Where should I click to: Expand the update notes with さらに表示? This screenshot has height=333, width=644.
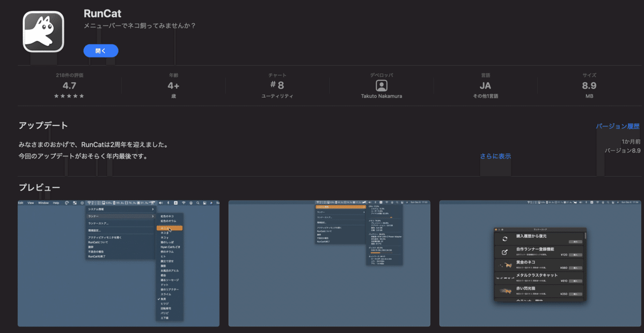coord(495,156)
